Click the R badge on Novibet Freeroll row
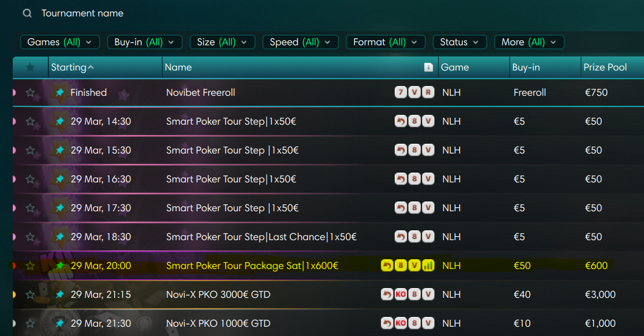The width and height of the screenshot is (644, 336). (428, 92)
